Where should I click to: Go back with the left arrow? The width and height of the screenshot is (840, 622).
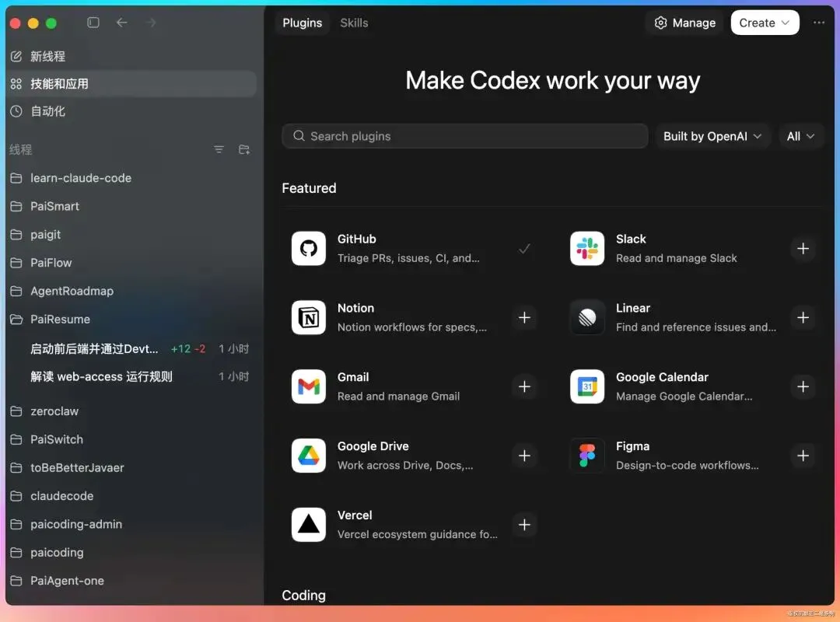click(x=122, y=23)
